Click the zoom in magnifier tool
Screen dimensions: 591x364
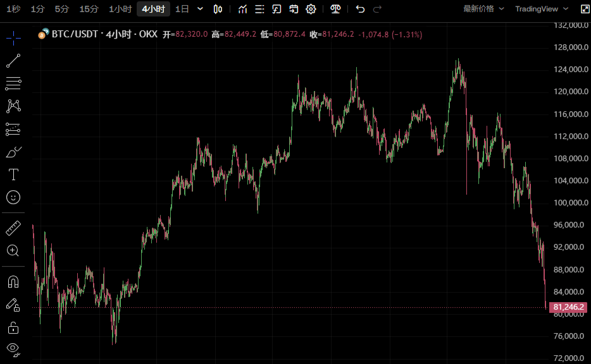13,250
